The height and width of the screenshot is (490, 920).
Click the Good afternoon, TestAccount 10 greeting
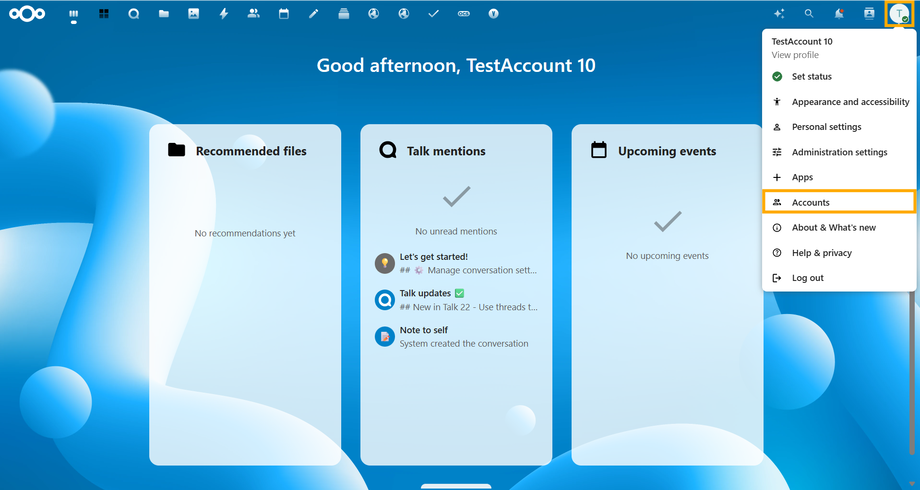456,65
